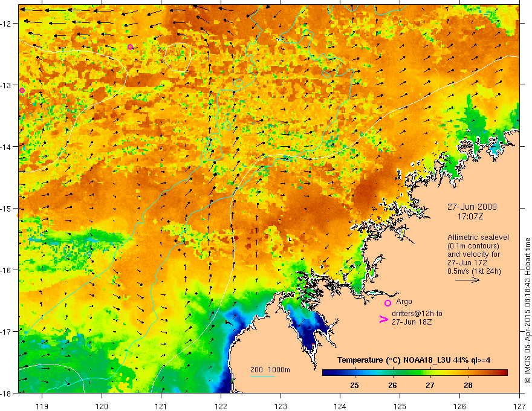
Task: Click the '27-Jun 18Z' drifter date text
Action: (412, 322)
